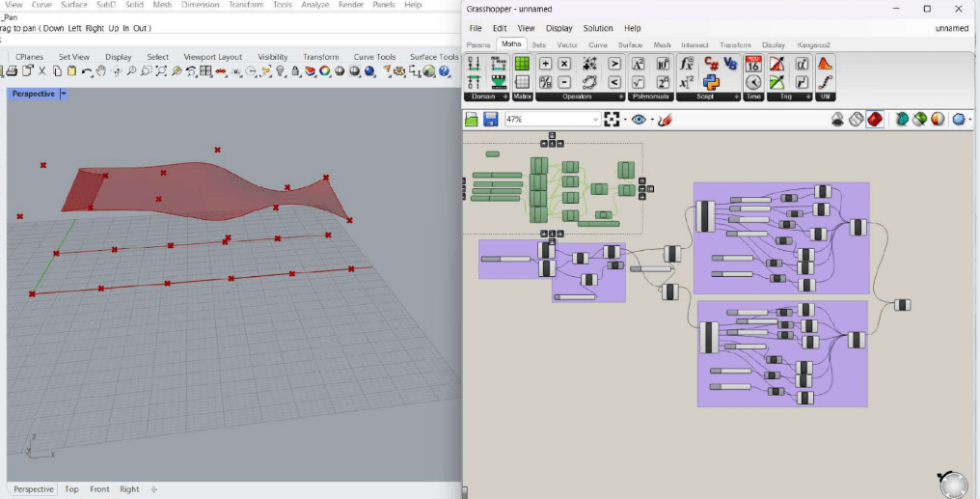Click the Python script component icon
Screen dimensions: 980x499
point(711,82)
